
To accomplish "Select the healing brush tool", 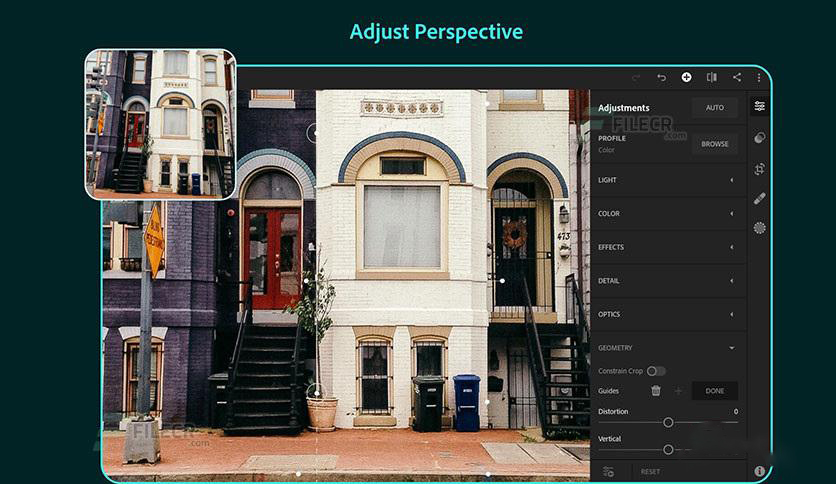I will [x=759, y=198].
